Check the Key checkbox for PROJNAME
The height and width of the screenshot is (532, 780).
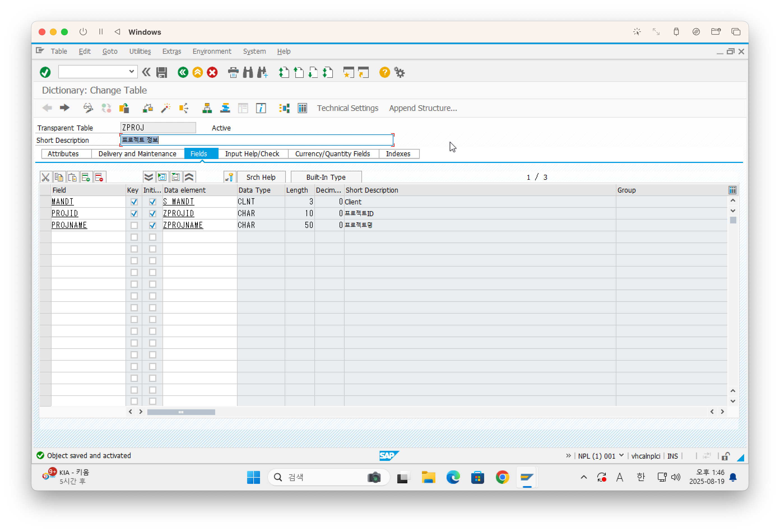pyautogui.click(x=134, y=225)
